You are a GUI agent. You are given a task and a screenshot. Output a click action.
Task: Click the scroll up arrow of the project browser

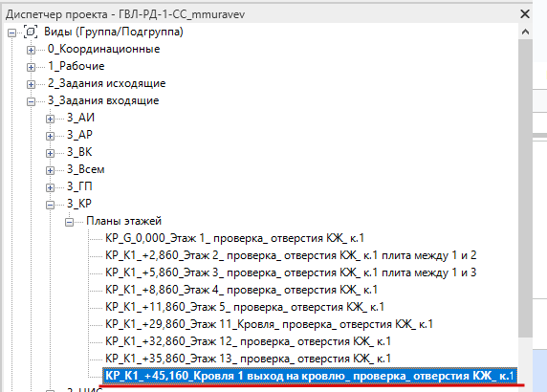tap(525, 33)
